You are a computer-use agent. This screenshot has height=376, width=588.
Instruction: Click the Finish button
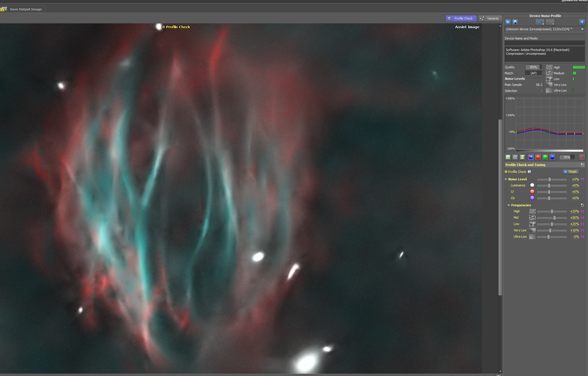pyautogui.click(x=570, y=172)
